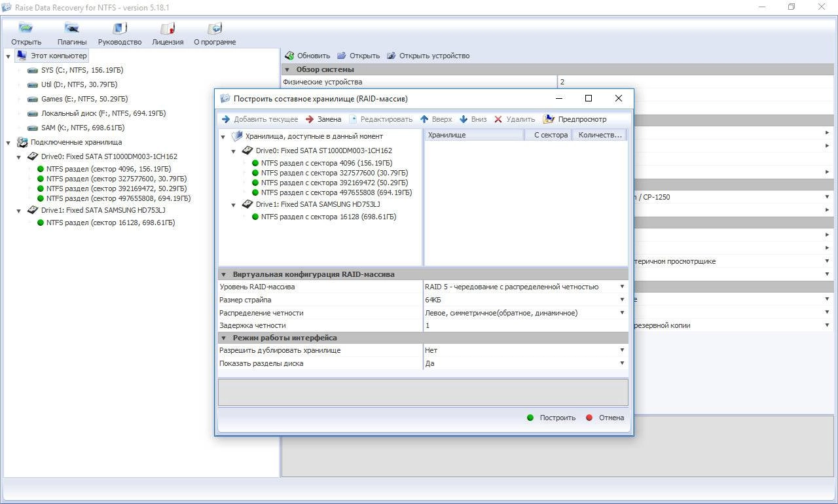Click Обновить refresh in the main panel
838x504 pixels.
(x=307, y=56)
